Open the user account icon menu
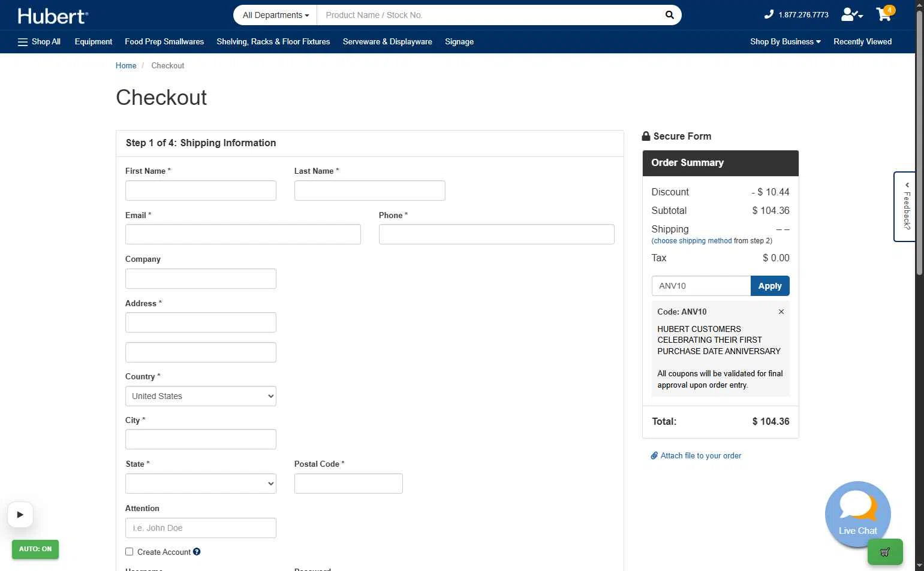The width and height of the screenshot is (924, 571). [x=851, y=14]
